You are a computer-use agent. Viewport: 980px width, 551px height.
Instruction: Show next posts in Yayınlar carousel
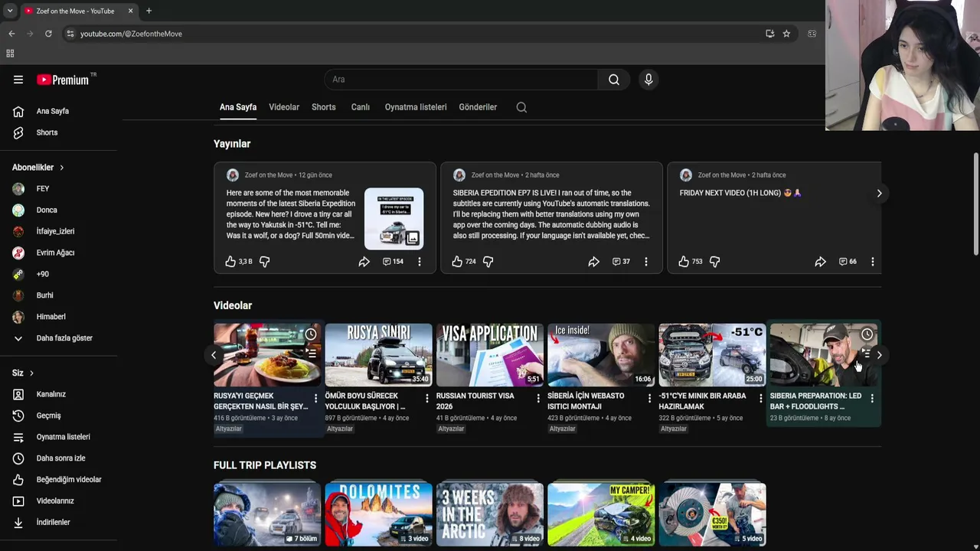tap(879, 193)
